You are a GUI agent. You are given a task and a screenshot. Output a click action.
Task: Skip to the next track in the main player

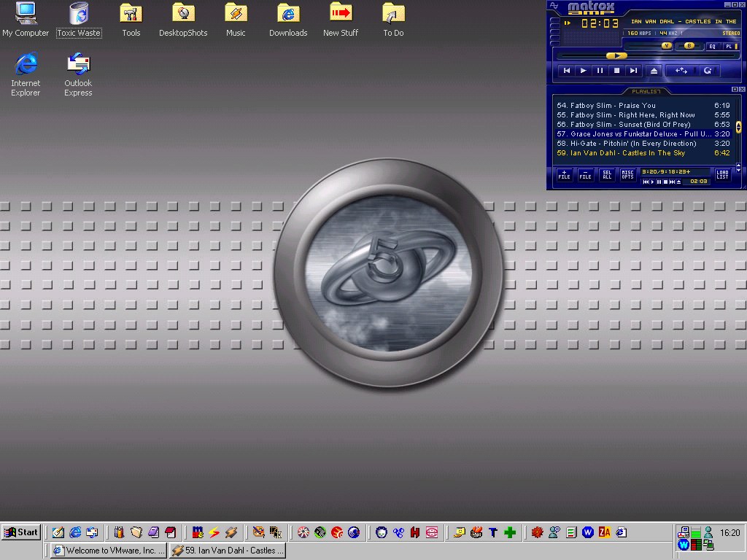pos(633,71)
